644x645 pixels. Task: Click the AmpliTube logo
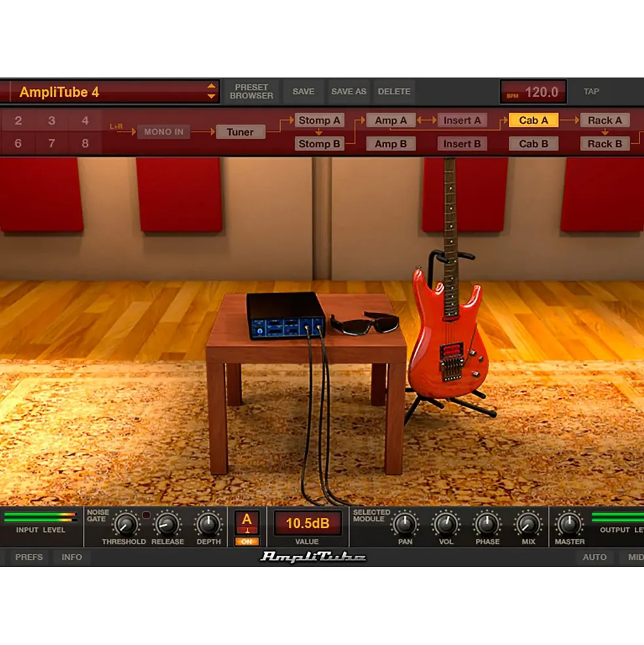[x=313, y=557]
